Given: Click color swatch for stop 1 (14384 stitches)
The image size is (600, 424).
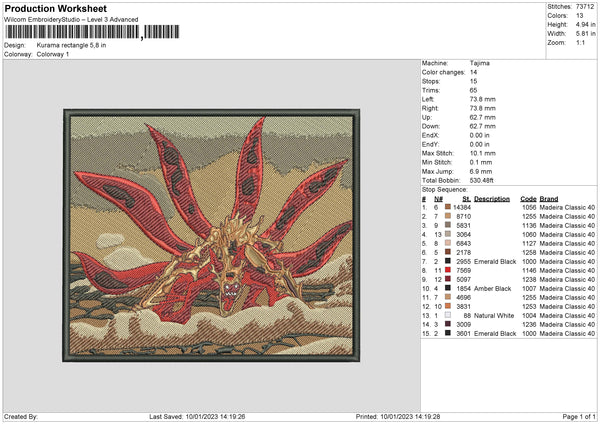Looking at the screenshot, I should (x=448, y=207).
